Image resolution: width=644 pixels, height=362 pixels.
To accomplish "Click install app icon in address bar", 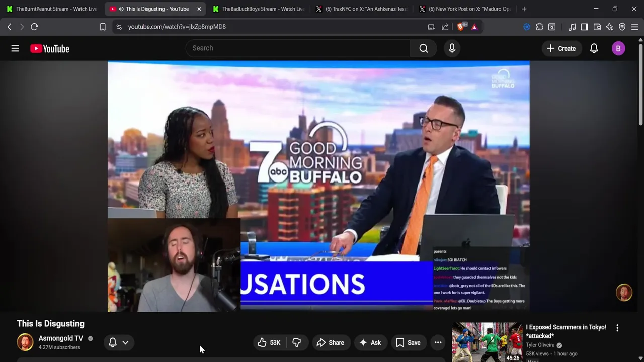I will pos(431,27).
